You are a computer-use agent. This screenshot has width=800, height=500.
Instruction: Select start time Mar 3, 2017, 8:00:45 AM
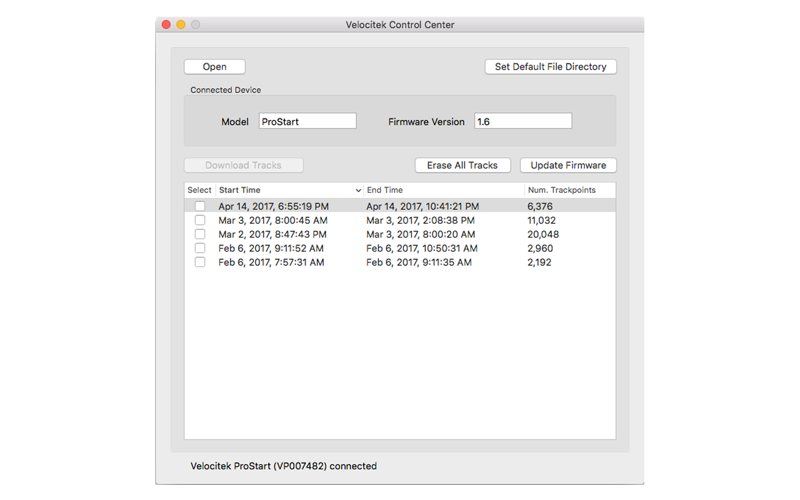click(x=273, y=220)
